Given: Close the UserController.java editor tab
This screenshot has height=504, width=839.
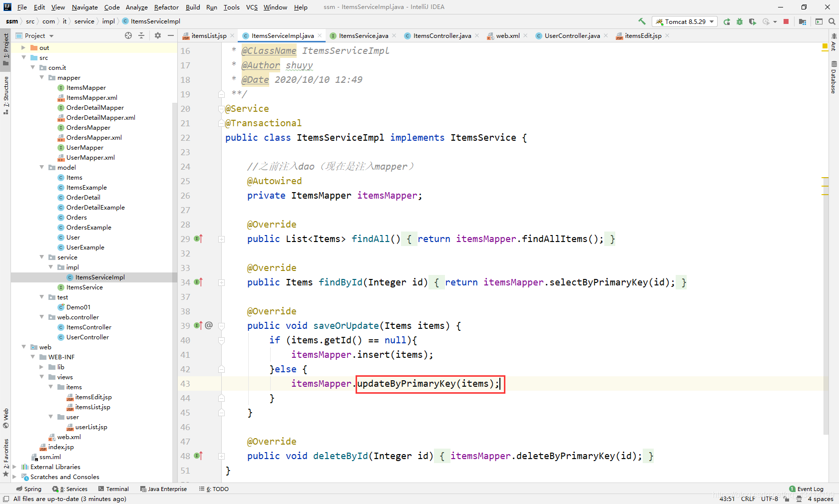Looking at the screenshot, I should [x=606, y=35].
